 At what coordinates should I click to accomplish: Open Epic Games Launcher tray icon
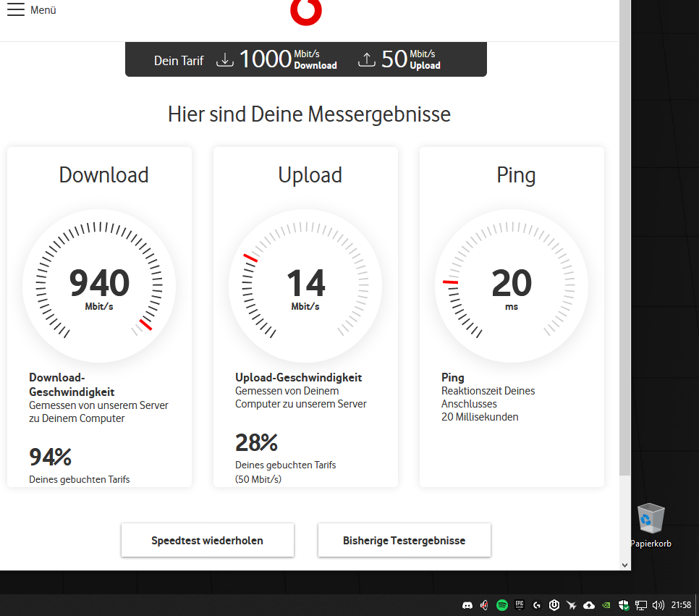(520, 605)
